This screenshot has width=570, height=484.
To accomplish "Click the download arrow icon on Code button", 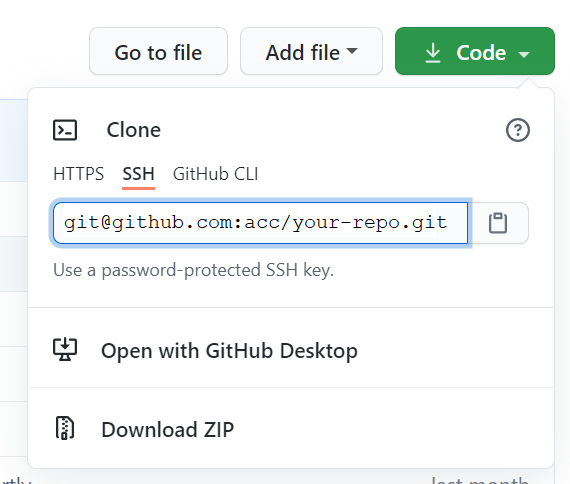I will 433,53.
